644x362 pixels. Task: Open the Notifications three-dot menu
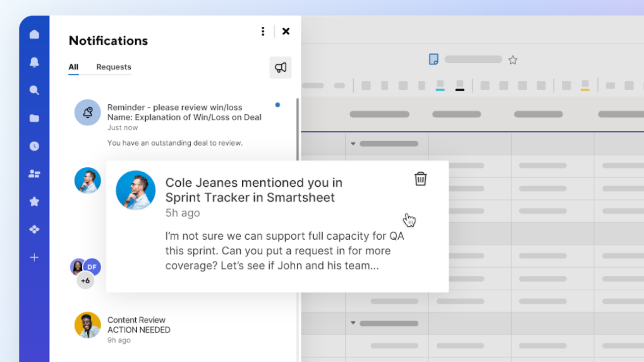pos(263,31)
